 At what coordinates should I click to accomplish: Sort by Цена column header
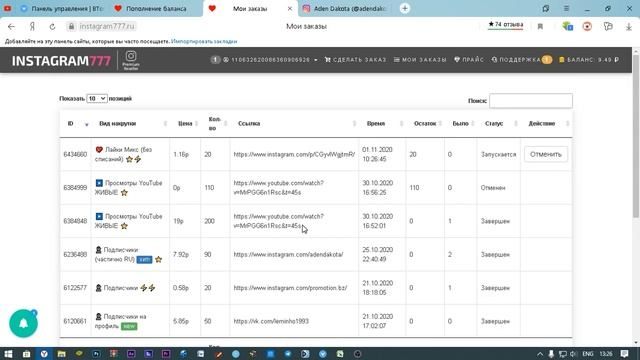(185, 124)
